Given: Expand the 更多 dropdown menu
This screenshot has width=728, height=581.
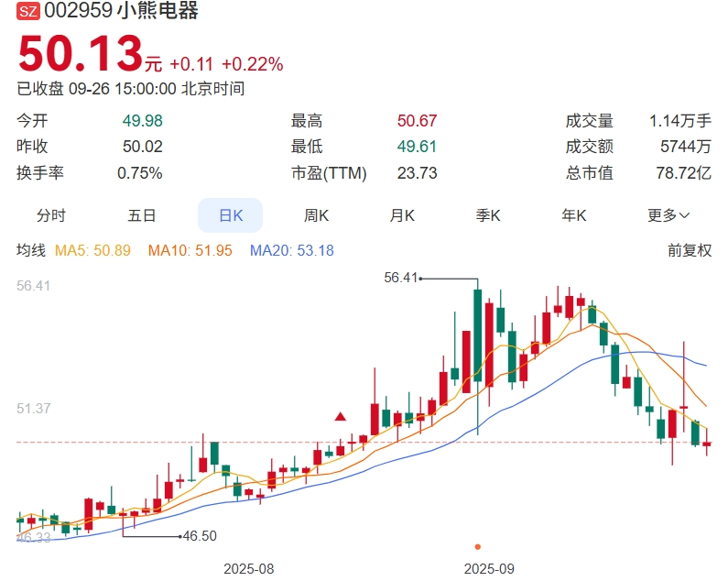Looking at the screenshot, I should [668, 215].
